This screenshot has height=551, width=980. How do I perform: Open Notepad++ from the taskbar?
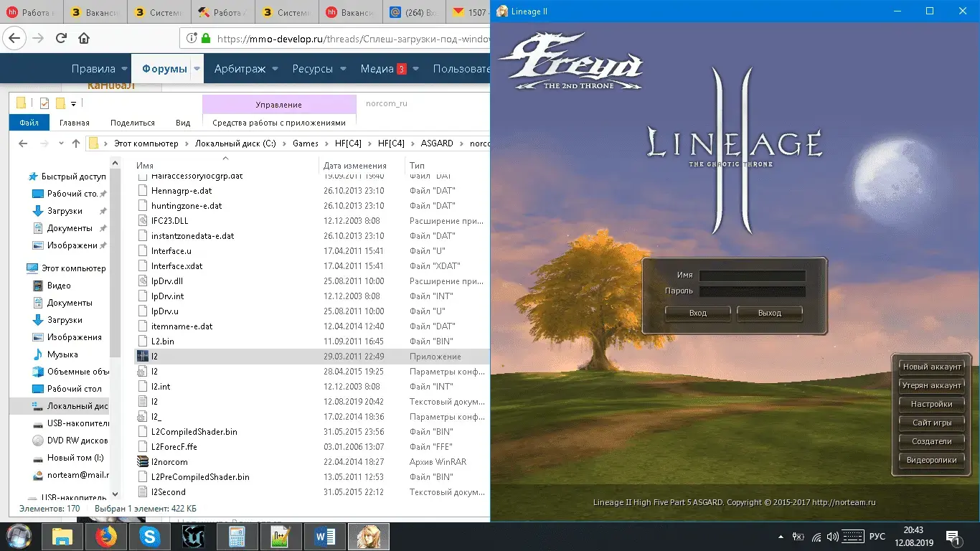coord(281,537)
